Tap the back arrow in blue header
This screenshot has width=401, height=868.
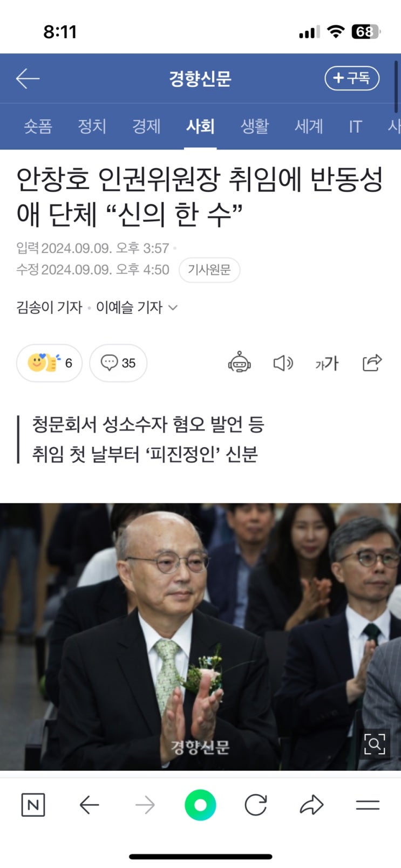28,79
